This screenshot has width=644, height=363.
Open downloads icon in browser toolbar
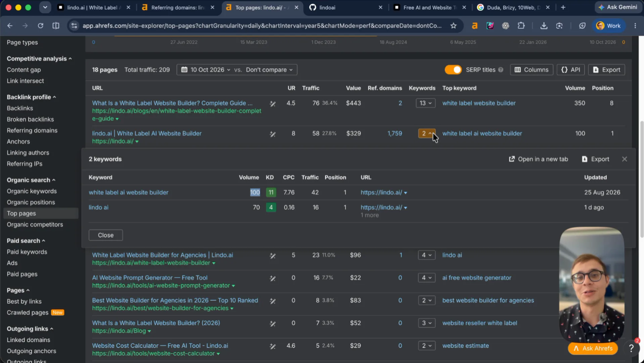point(544,26)
